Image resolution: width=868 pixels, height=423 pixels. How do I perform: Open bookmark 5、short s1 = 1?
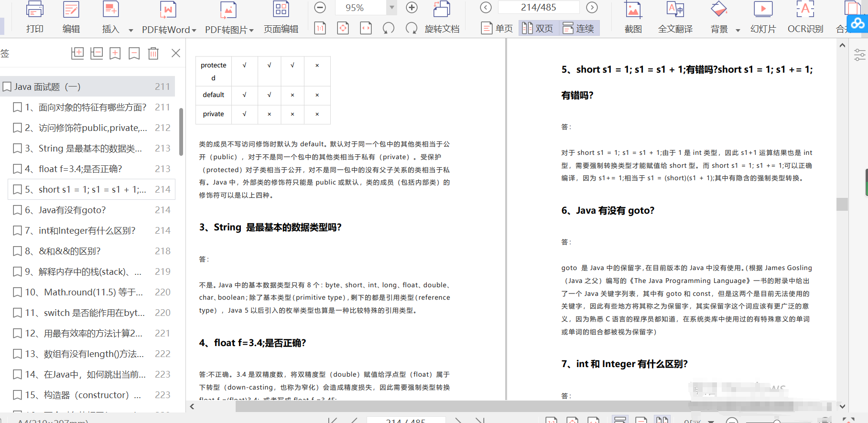coord(92,189)
